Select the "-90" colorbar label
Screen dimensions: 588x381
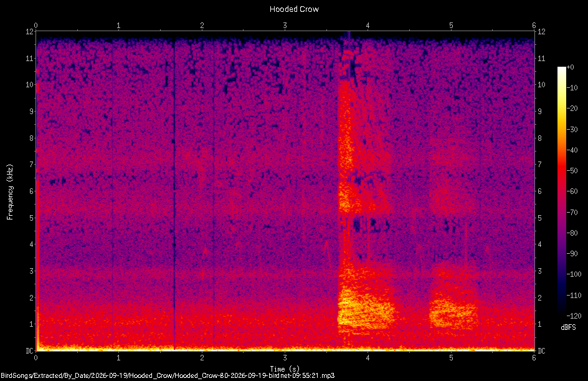(572, 254)
